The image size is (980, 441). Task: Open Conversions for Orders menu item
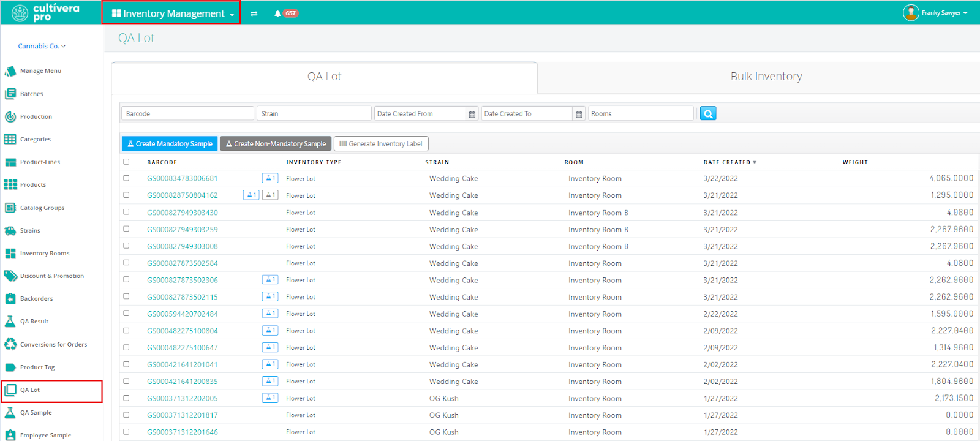54,345
